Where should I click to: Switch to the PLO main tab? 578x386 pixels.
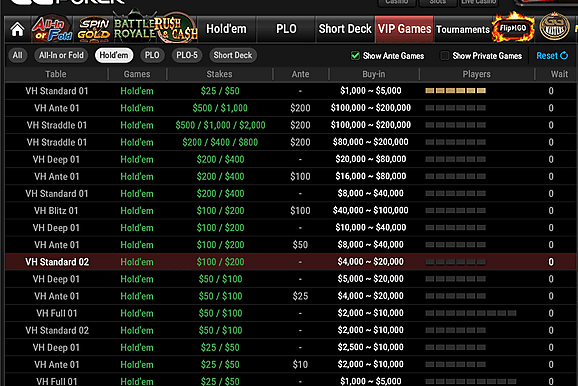[x=286, y=29]
